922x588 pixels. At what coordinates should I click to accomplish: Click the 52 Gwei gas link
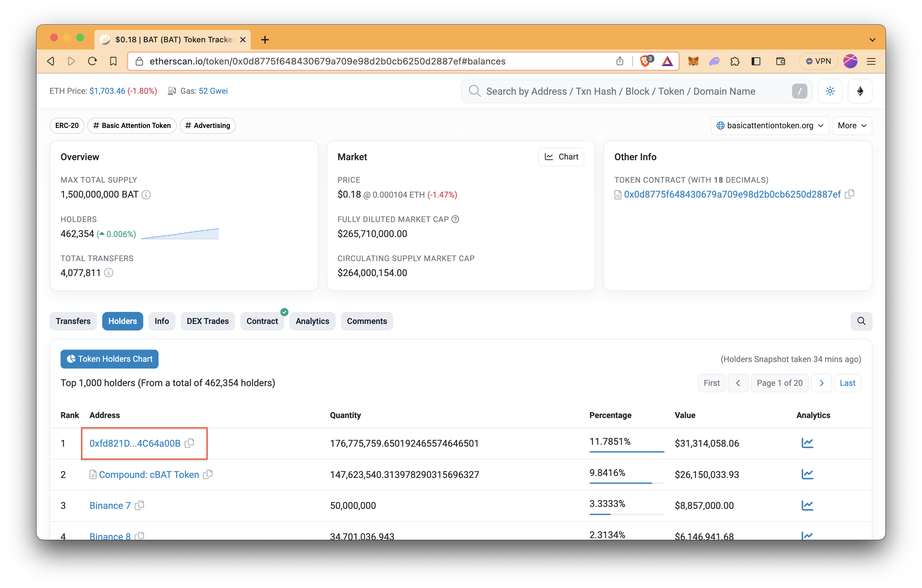click(x=213, y=91)
